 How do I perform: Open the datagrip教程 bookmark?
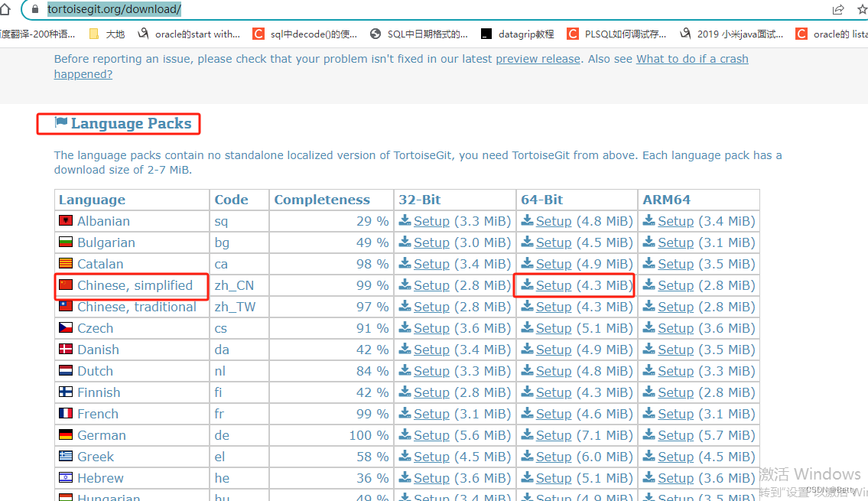[518, 34]
